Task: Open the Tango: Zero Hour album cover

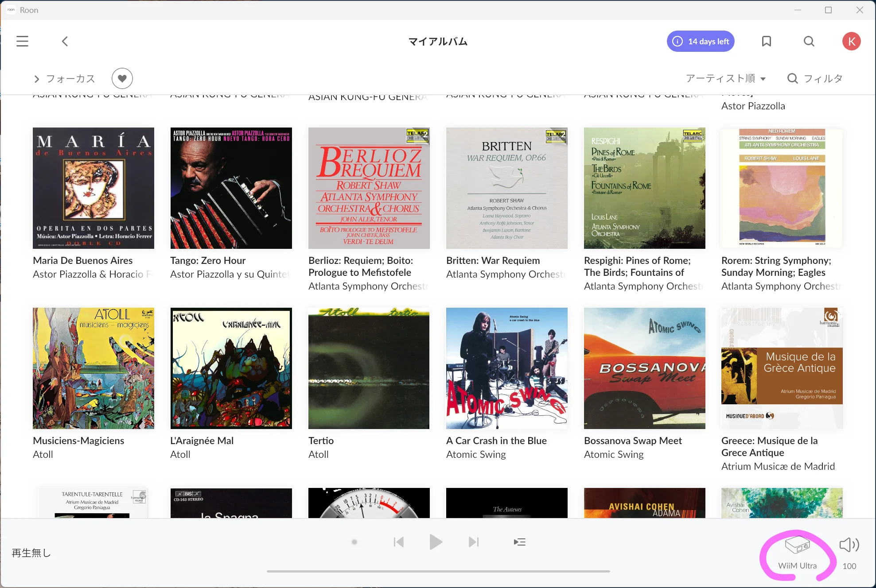Action: [231, 188]
